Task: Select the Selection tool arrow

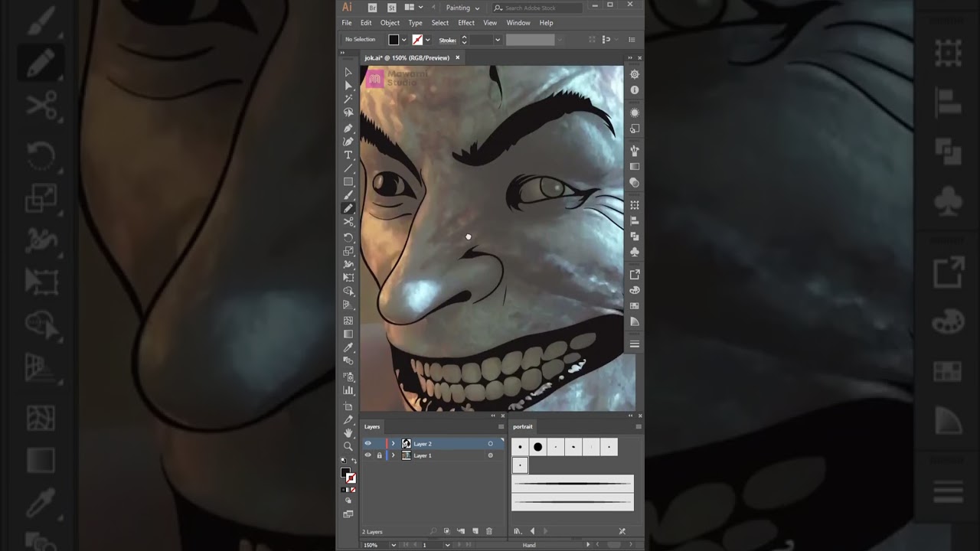Action: [x=348, y=72]
